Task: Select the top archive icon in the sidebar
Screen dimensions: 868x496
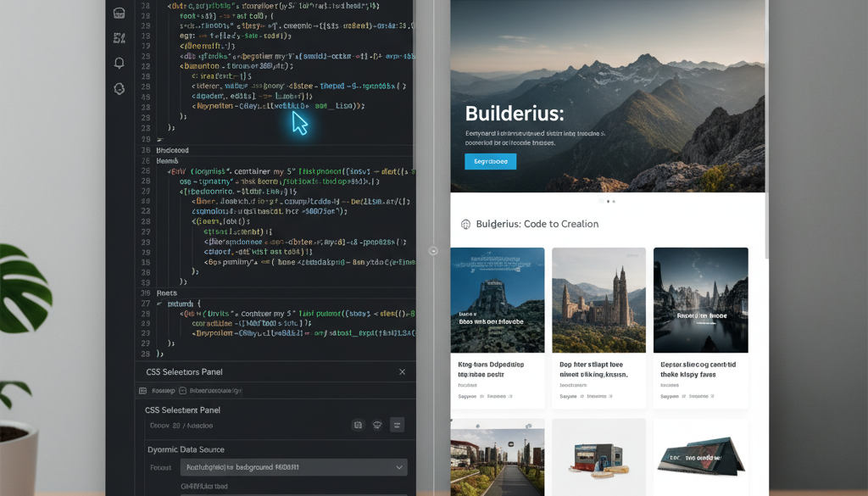Action: (119, 14)
